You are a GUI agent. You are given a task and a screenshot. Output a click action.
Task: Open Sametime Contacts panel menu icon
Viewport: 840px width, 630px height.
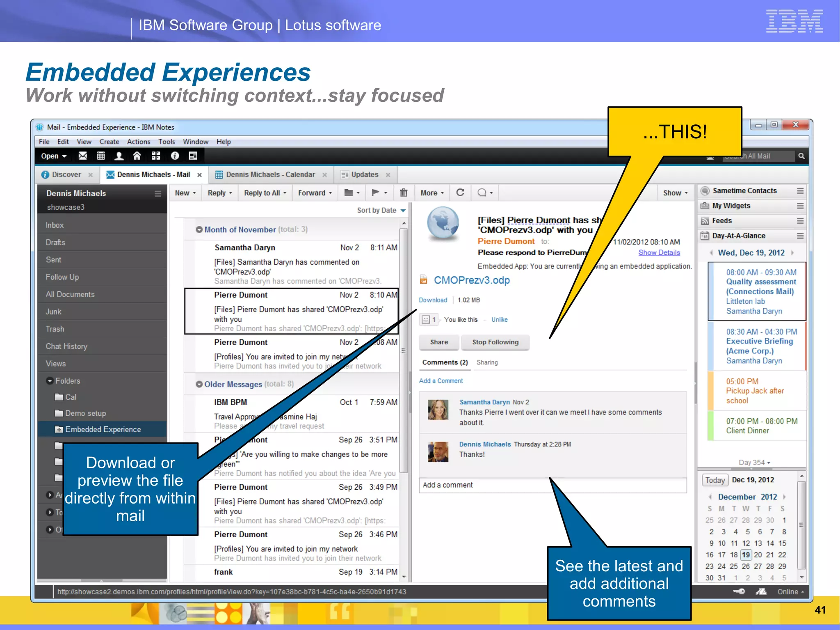[800, 191]
